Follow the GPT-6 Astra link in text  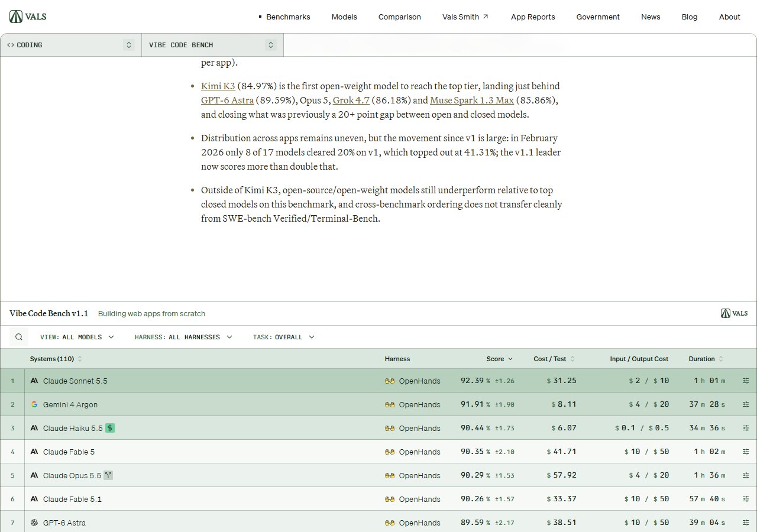pos(228,100)
